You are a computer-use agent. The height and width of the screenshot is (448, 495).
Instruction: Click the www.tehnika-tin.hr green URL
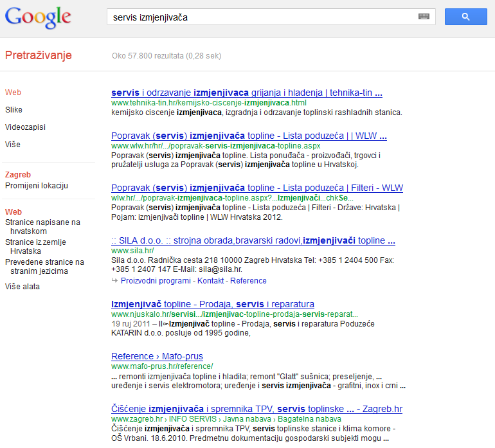(209, 103)
